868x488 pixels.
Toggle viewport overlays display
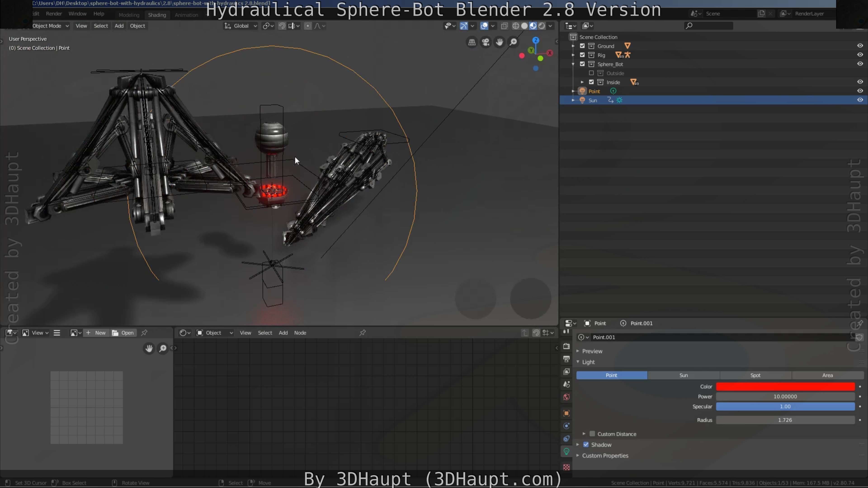484,26
